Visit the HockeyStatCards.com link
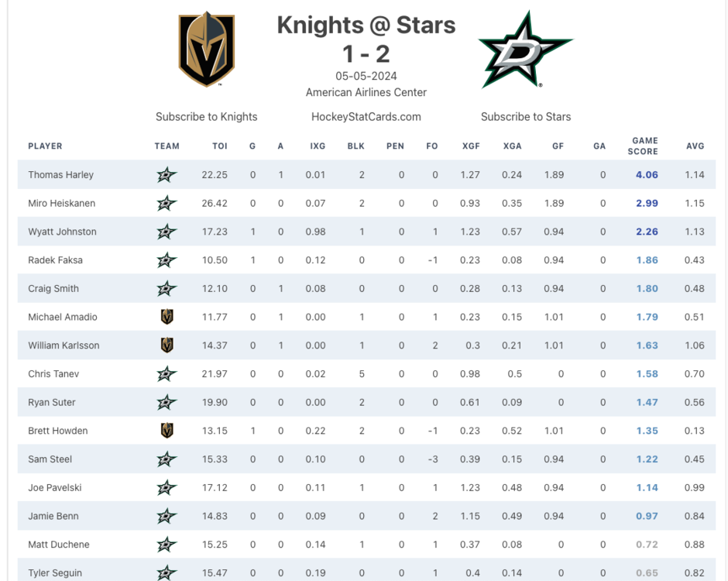The height and width of the screenshot is (581, 728). click(366, 117)
